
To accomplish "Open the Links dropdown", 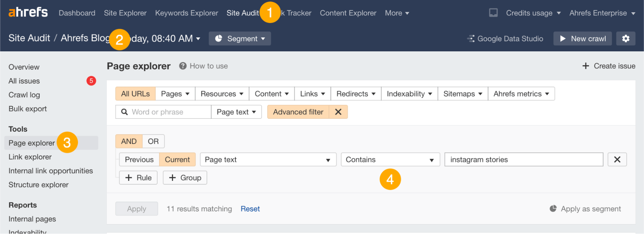I will [x=313, y=94].
